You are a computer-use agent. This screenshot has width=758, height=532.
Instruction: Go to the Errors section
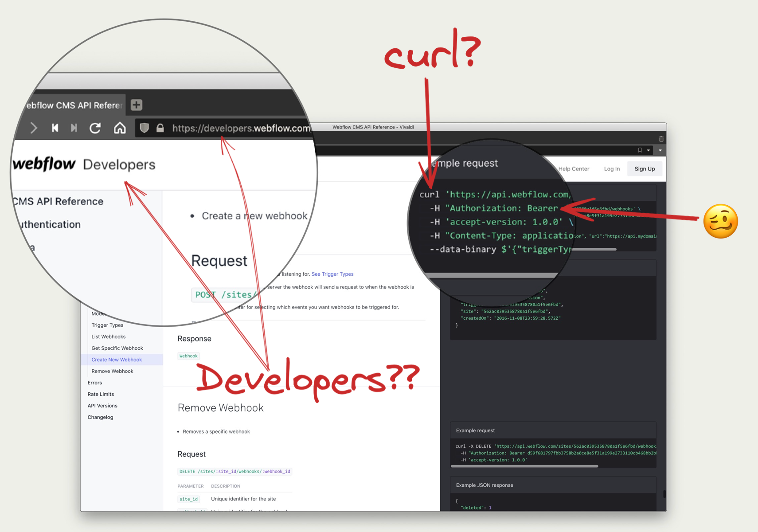pyautogui.click(x=95, y=383)
